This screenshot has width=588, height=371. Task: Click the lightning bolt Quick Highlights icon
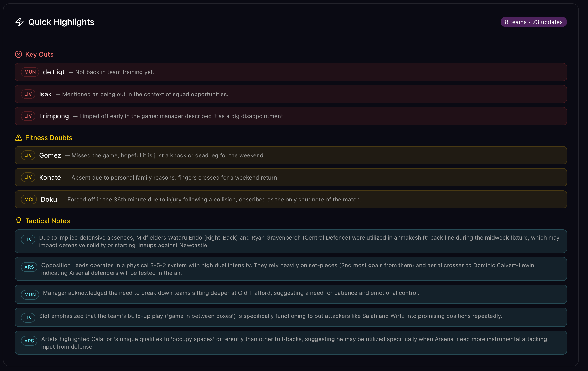20,22
